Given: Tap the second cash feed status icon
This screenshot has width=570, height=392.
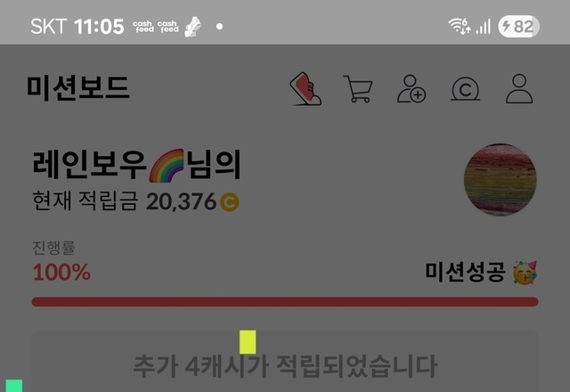Looking at the screenshot, I should click(168, 27).
